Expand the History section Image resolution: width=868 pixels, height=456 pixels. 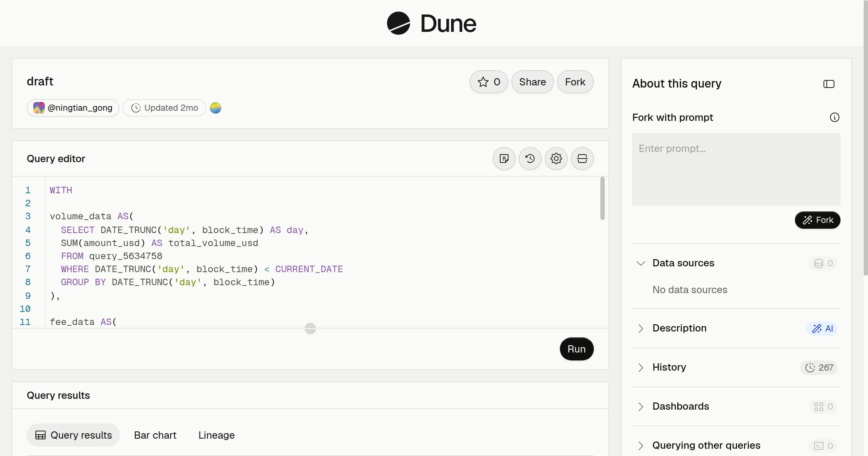(x=641, y=367)
